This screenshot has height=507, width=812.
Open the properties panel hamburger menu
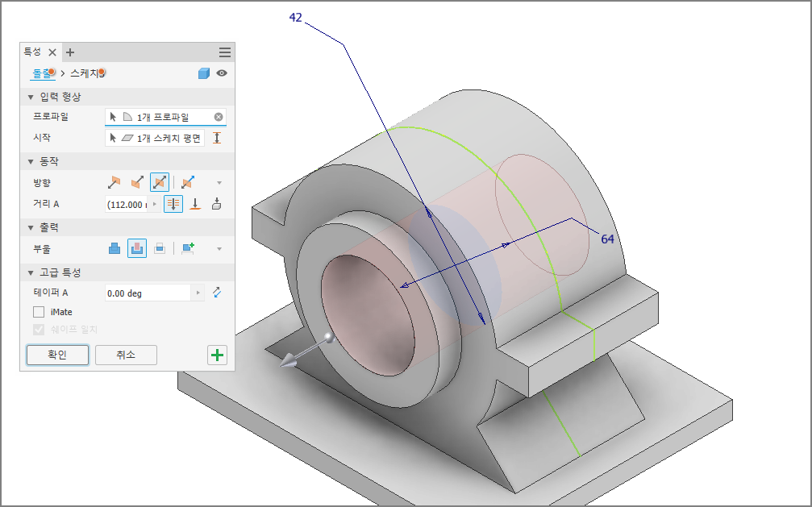[x=225, y=52]
